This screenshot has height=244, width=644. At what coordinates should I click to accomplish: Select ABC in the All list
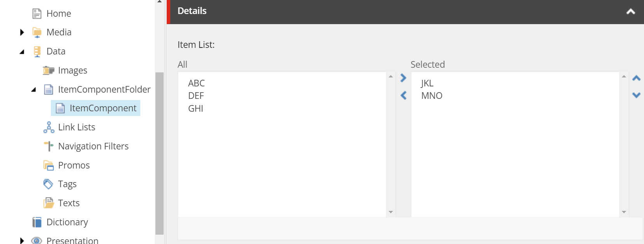click(x=196, y=83)
